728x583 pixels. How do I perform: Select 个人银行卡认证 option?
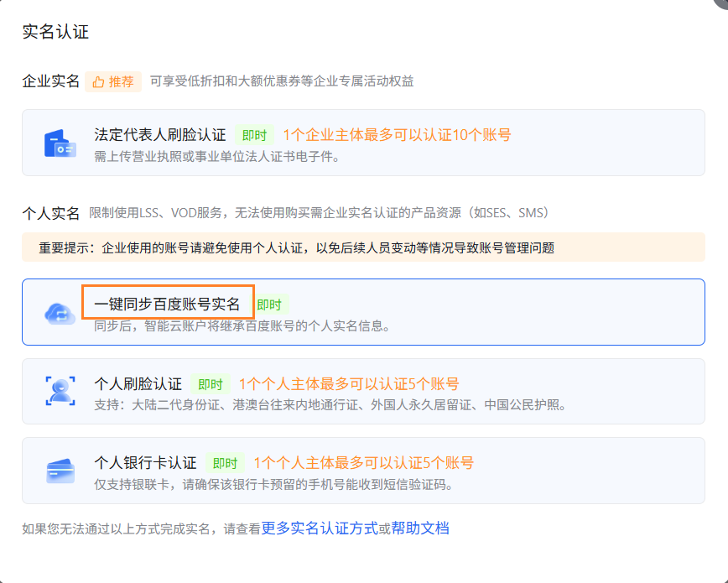coord(363,471)
